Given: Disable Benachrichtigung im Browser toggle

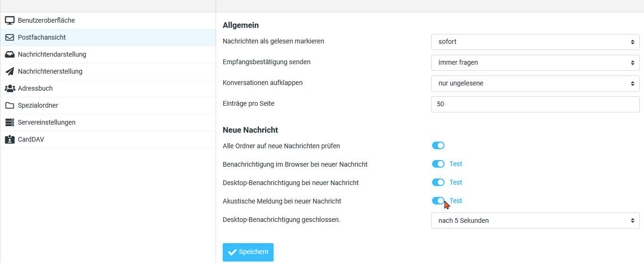Looking at the screenshot, I should (x=438, y=164).
